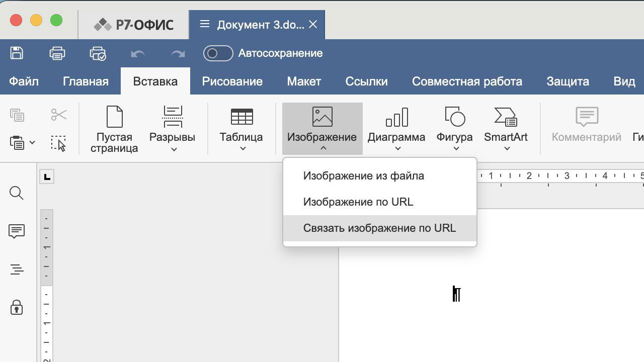
Task: Open the Ссылки tab
Action: 366,81
